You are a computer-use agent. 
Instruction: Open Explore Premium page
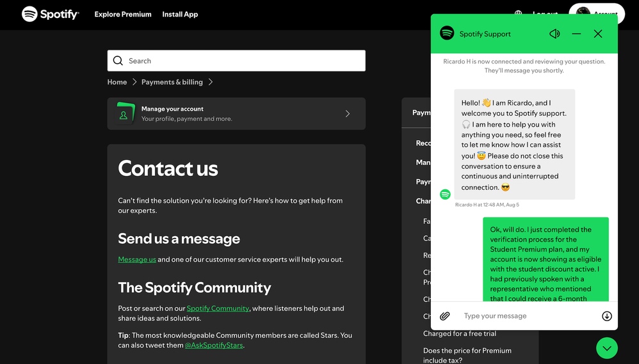[x=123, y=14]
